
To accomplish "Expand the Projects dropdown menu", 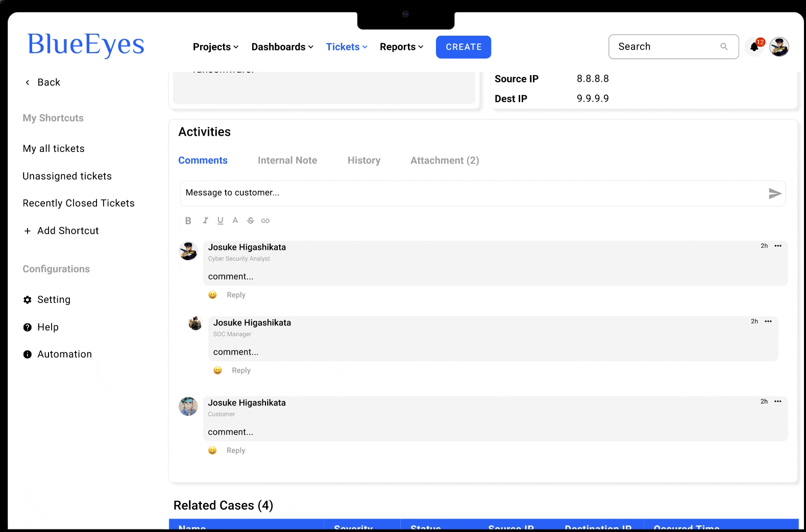I will tap(215, 47).
